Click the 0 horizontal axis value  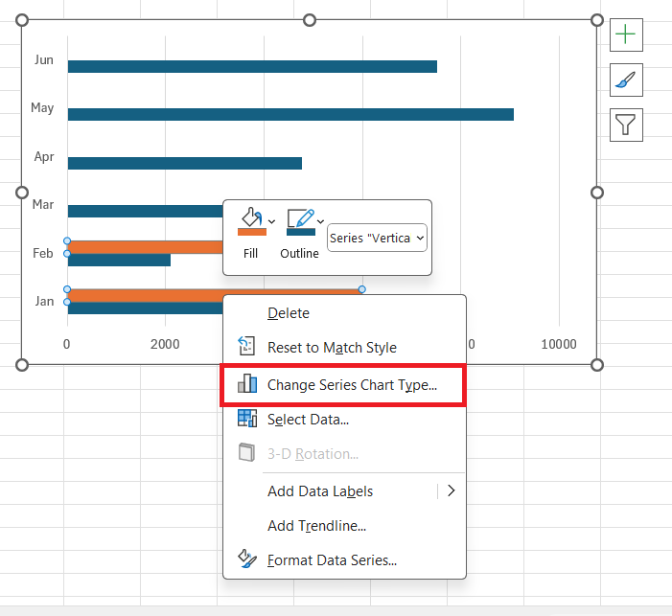pos(67,344)
